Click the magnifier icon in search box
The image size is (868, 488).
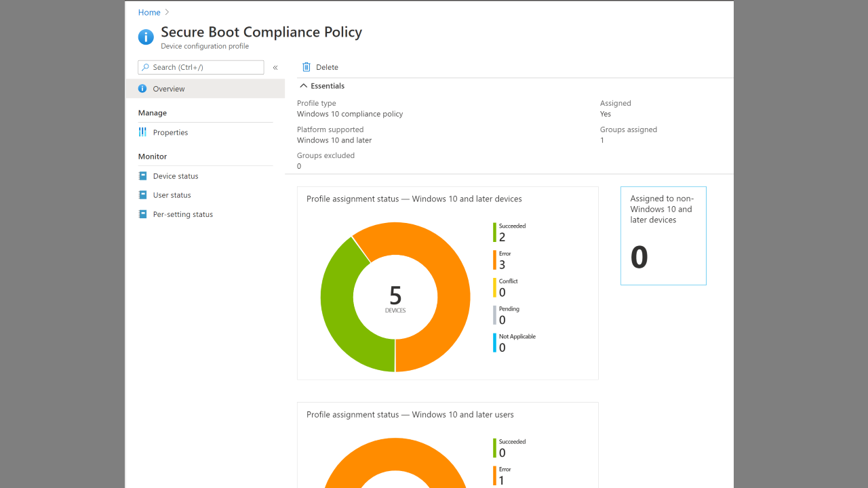pyautogui.click(x=145, y=67)
